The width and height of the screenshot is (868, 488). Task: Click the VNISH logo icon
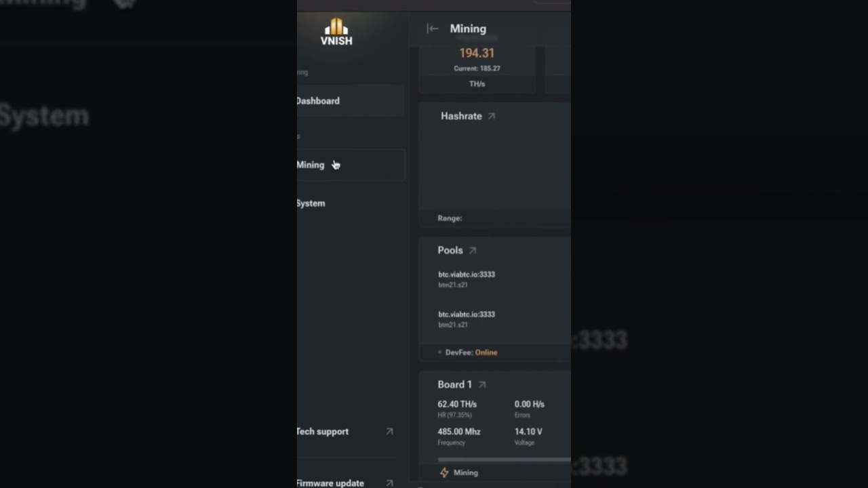coord(336,26)
